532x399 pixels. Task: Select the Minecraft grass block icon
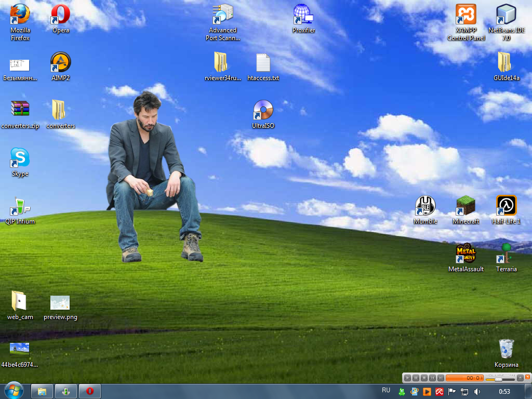(465, 206)
